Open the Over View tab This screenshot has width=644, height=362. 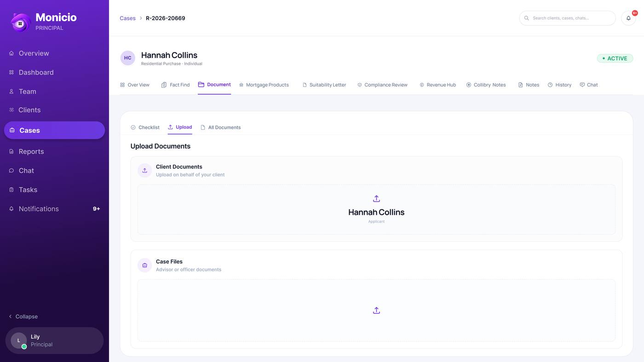click(135, 85)
